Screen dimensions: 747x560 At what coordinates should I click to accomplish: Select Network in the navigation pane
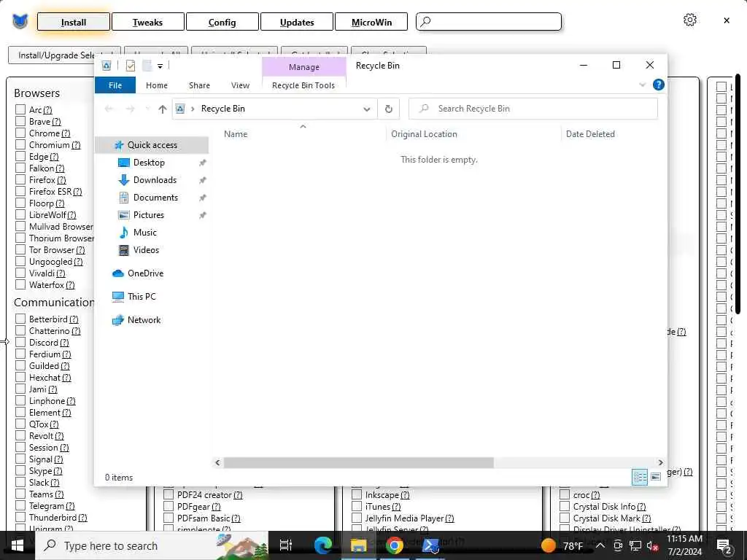pos(144,320)
